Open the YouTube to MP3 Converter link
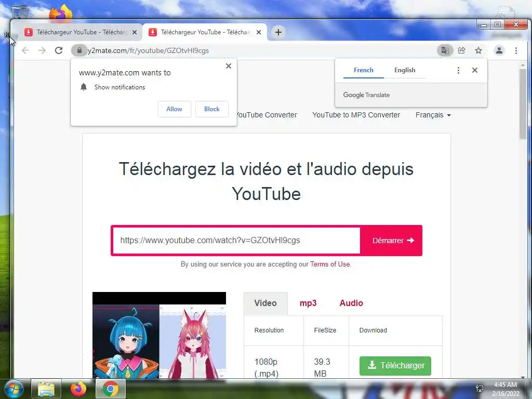532x399 pixels. tap(356, 115)
